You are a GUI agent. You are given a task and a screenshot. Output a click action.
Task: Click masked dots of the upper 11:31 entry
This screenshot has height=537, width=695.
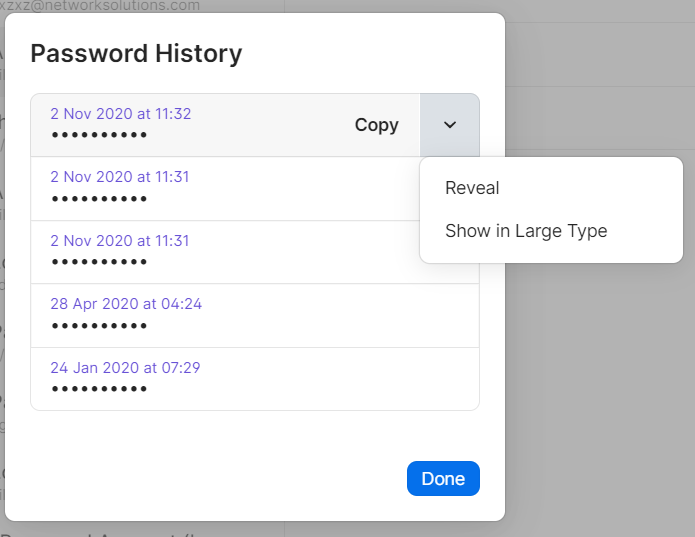[99, 199]
